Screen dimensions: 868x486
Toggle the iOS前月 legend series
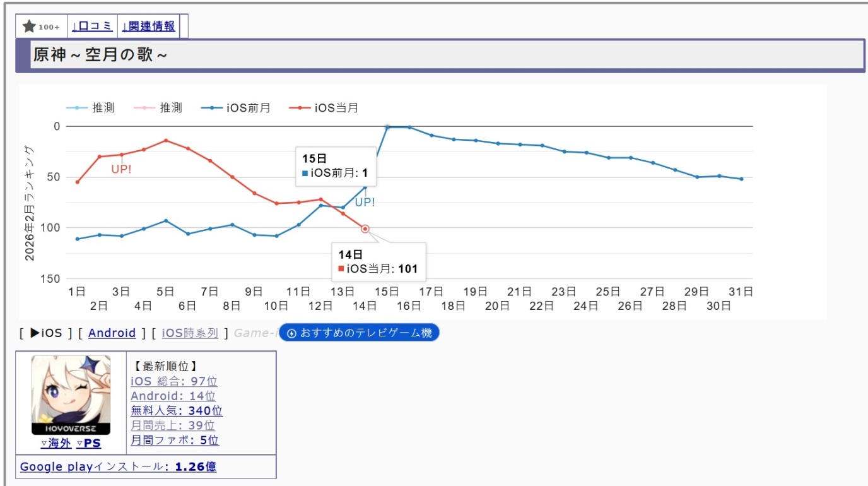click(x=242, y=108)
